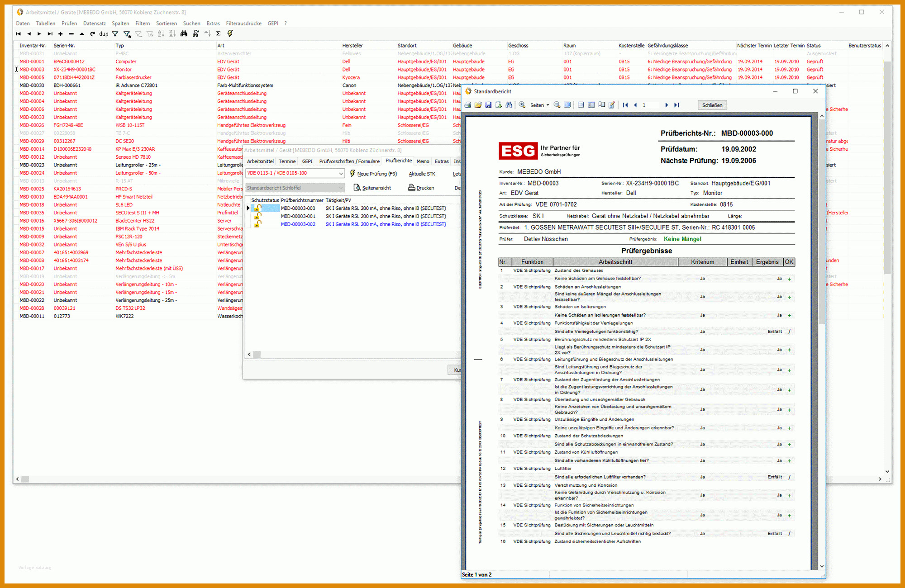Open Seiten zoom dropdown
The height and width of the screenshot is (588, 905).
coord(539,105)
